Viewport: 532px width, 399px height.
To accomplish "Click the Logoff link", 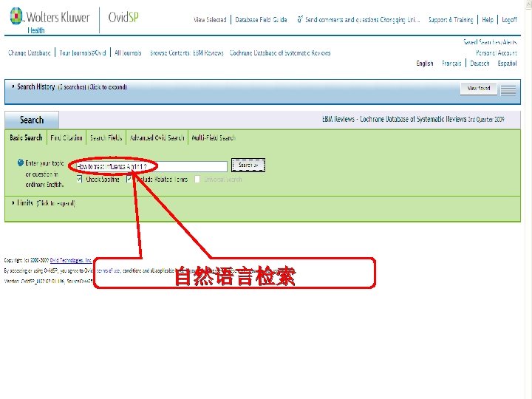I will [x=509, y=20].
